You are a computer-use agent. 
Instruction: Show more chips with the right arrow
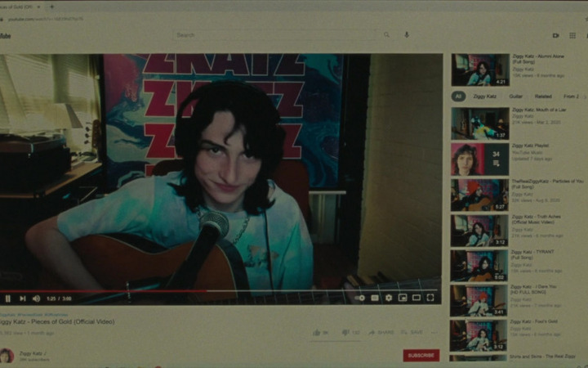585,96
